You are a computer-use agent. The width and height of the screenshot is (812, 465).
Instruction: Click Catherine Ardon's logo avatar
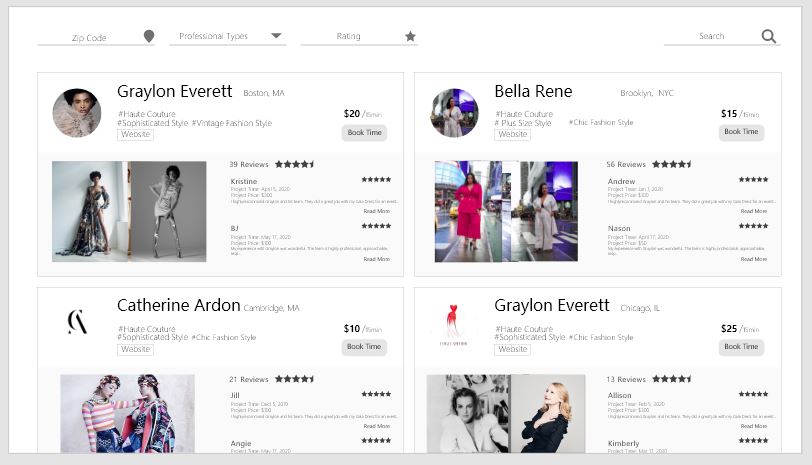coord(77,322)
